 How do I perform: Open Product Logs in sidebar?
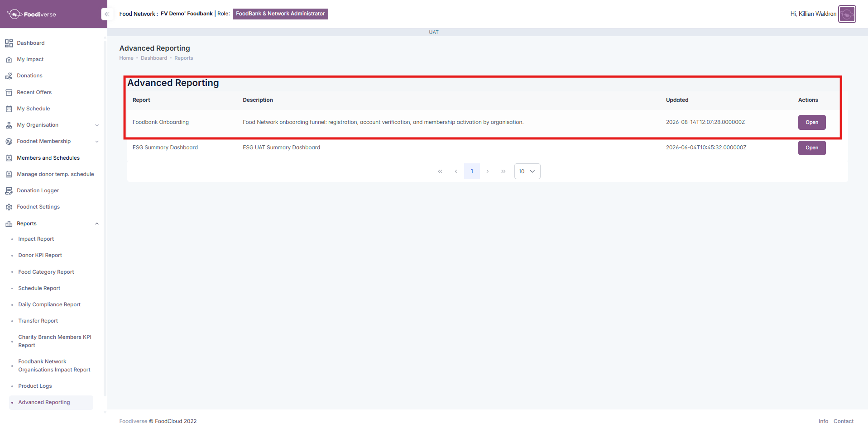point(35,386)
